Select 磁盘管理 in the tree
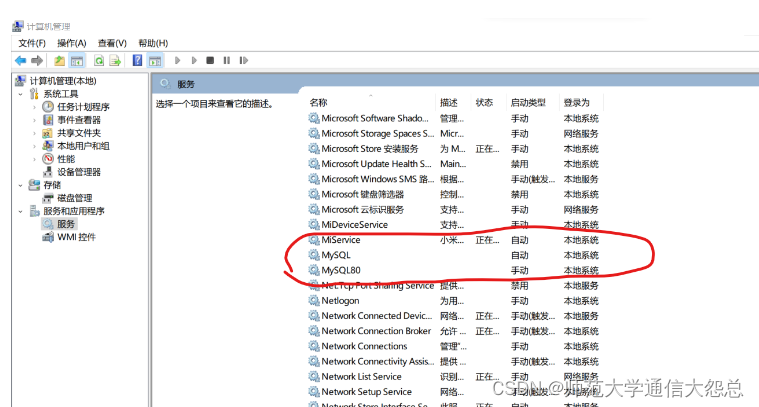The height and width of the screenshot is (407, 759). click(x=75, y=198)
